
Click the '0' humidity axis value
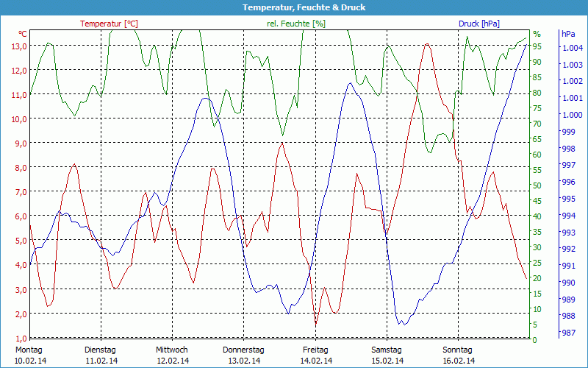(535, 340)
